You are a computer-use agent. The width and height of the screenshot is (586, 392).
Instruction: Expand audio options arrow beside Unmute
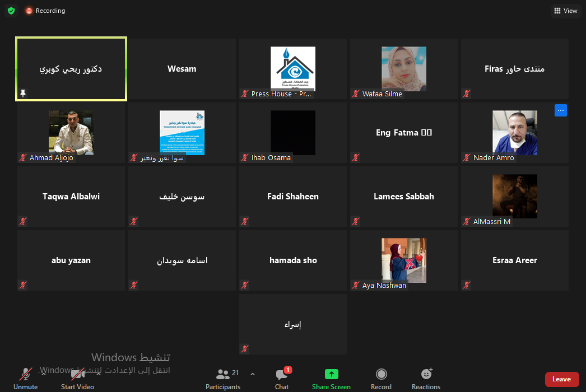point(44,372)
